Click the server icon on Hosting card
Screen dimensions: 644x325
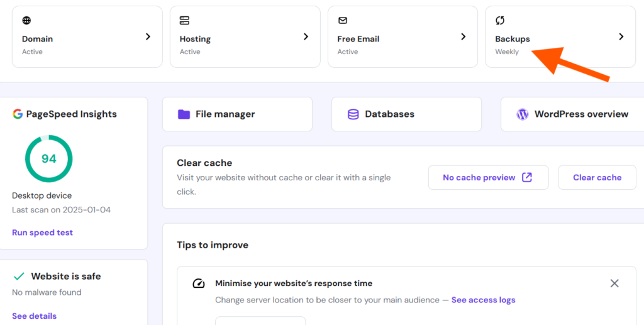[184, 21]
